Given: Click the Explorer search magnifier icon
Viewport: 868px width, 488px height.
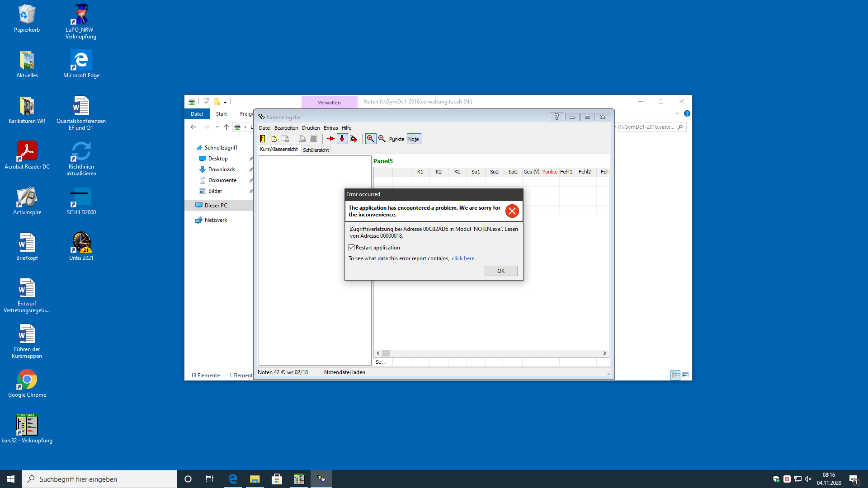Looking at the screenshot, I should click(x=680, y=127).
